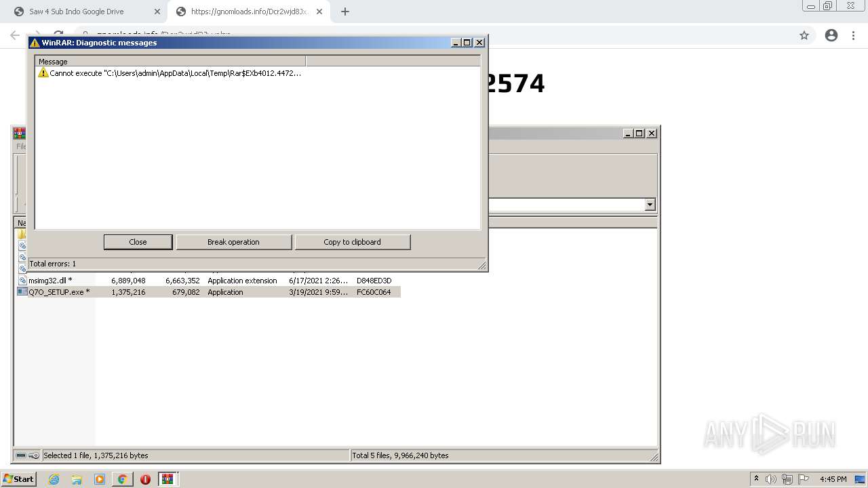The image size is (868, 488).
Task: Go back in Chrome browser
Action: pos(15,35)
